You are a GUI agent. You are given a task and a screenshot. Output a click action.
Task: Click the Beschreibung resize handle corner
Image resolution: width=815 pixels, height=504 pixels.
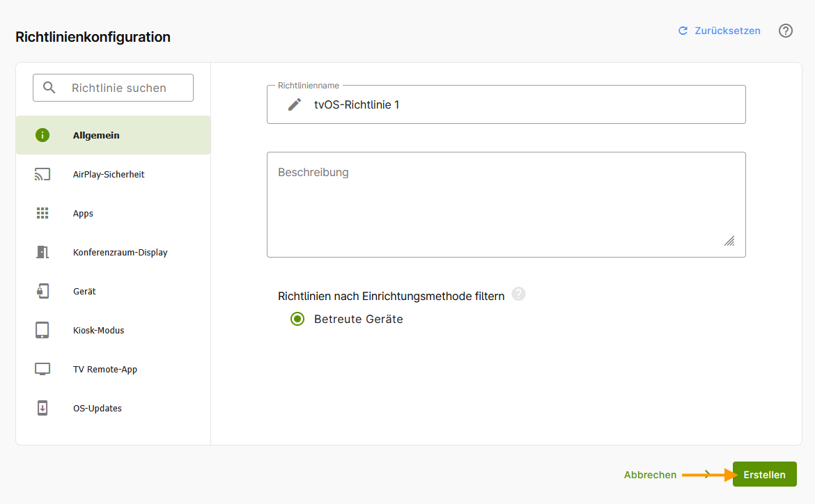[x=730, y=241]
